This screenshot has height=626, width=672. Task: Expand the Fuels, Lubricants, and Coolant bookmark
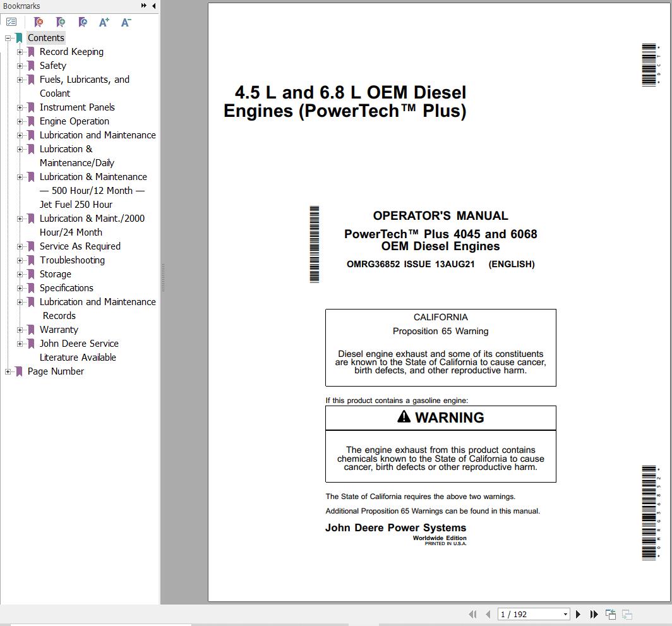pyautogui.click(x=20, y=80)
